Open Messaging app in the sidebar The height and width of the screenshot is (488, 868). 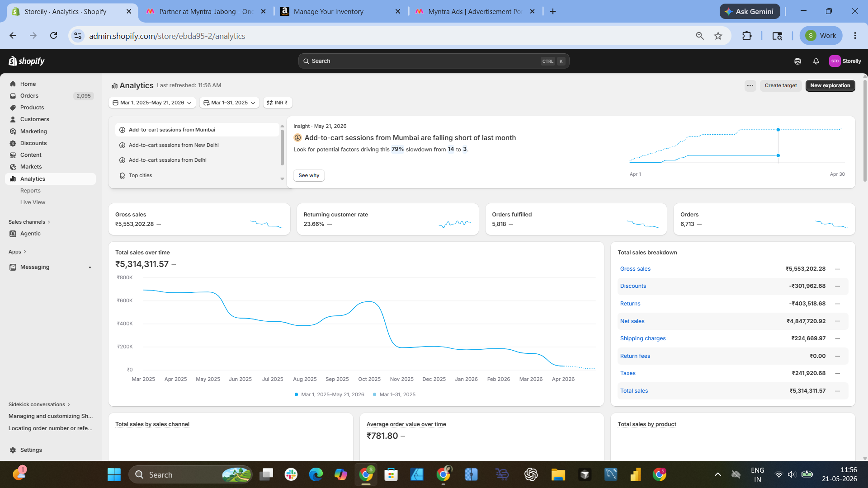(35, 267)
